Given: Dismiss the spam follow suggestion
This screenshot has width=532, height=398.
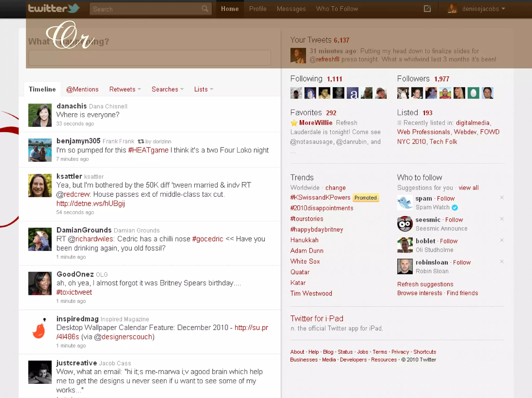Looking at the screenshot, I should point(502,197).
